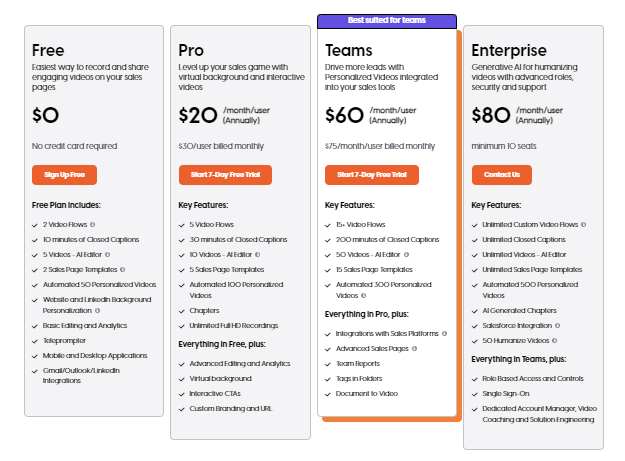Show info for Unlimited Custom Video Flows
The image size is (625, 461).
pos(584,225)
